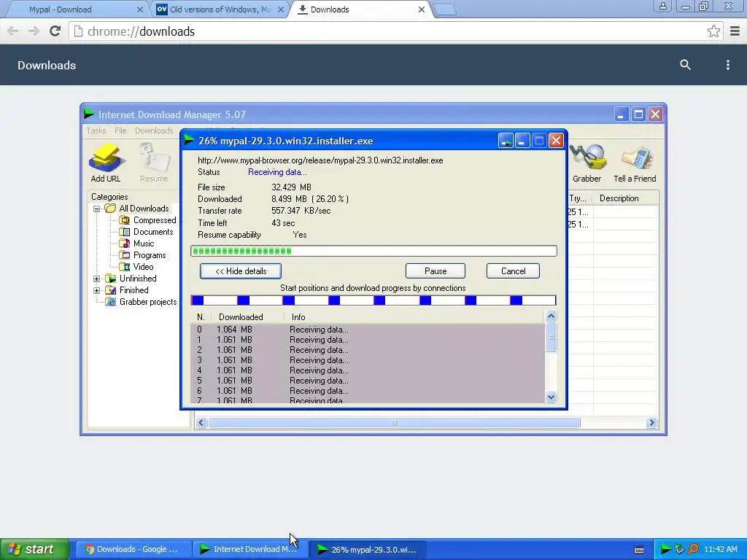Viewport: 747px width, 560px height.
Task: Click the connections list scroll down arrow
Action: (551, 397)
